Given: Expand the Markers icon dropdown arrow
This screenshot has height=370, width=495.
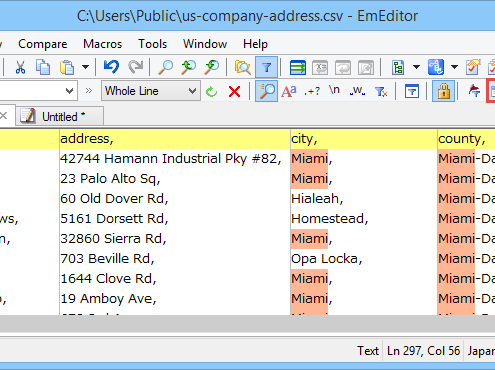Looking at the screenshot, I should click(x=454, y=67).
